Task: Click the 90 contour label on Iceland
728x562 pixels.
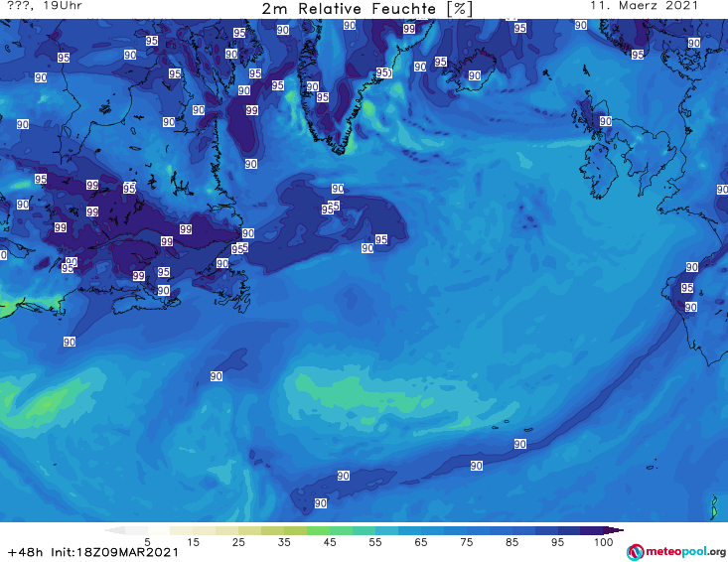Action: point(474,75)
